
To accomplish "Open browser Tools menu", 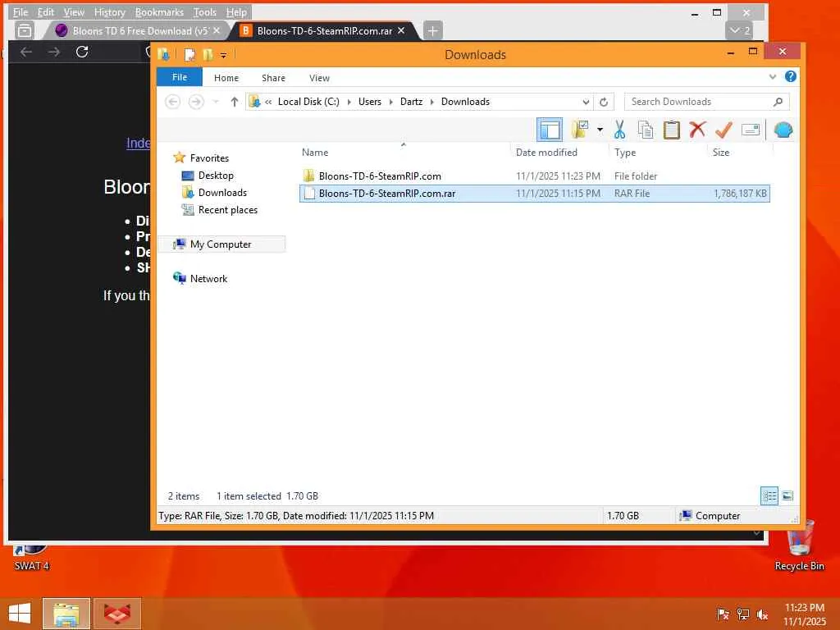I will 204,11.
